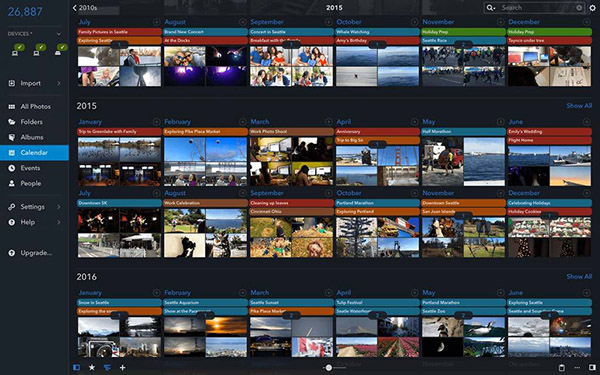Viewport: 600px width, 375px height.
Task: Open the Upgrade option
Action: pos(34,253)
